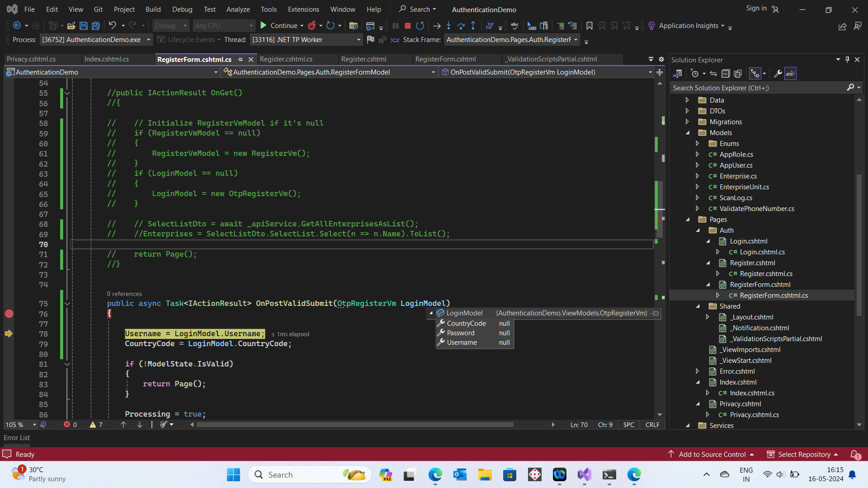The image size is (868, 488).
Task: Toggle a bookmark on the current line
Action: 589,26
